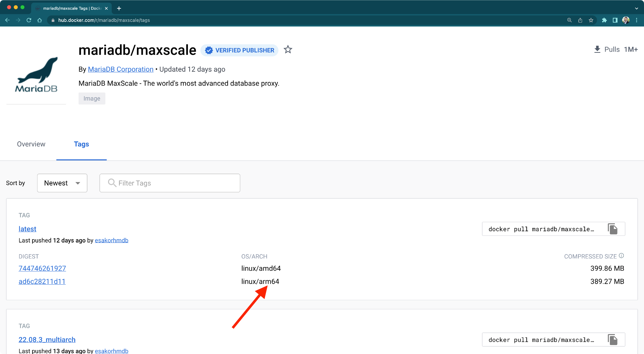The height and width of the screenshot is (354, 644).
Task: Open esakorhmdb profile under 22.08.3_multiarch
Action: 111,351
